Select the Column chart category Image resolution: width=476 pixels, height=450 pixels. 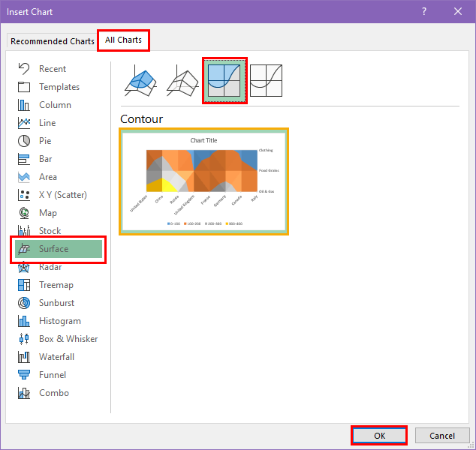coord(59,105)
